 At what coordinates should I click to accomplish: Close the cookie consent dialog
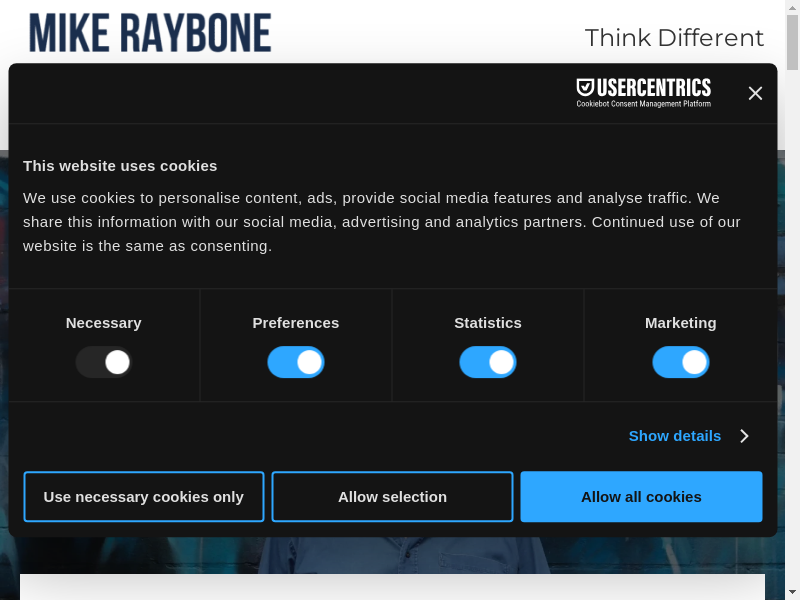pos(755,93)
